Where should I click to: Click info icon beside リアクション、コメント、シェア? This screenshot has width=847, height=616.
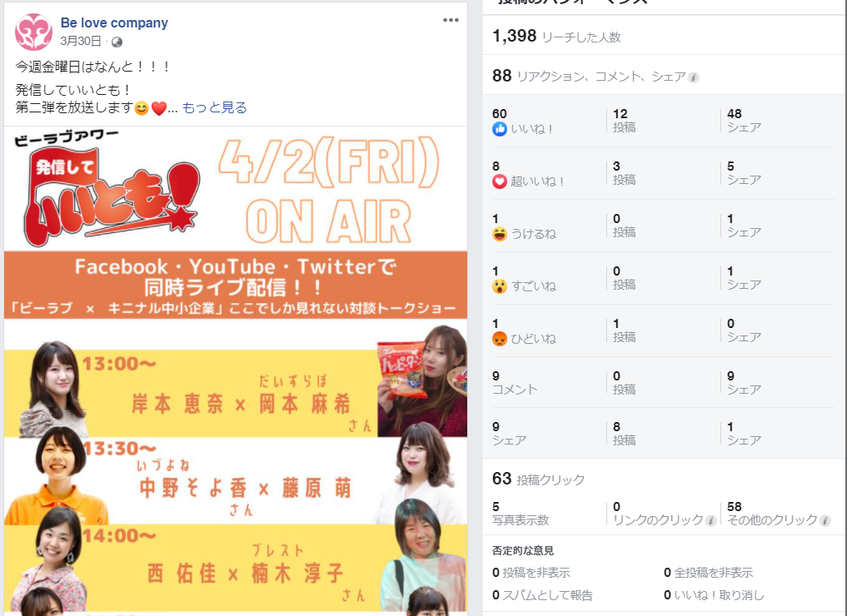[x=694, y=77]
